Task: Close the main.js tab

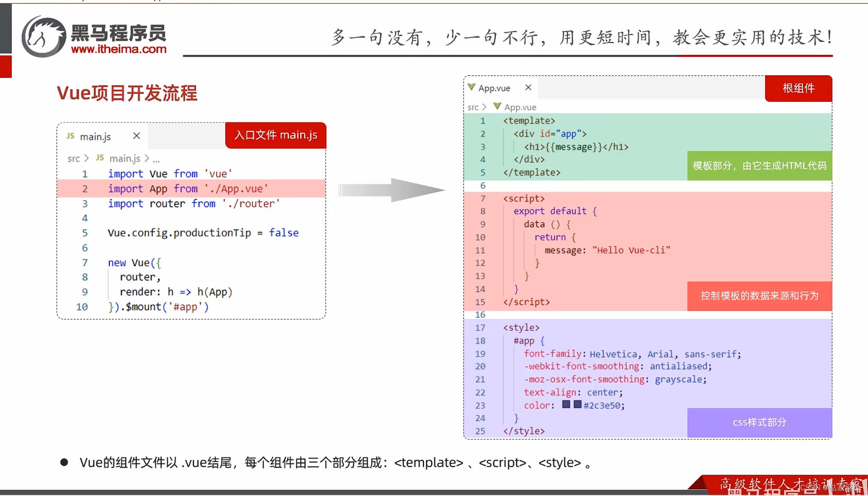Action: 136,136
